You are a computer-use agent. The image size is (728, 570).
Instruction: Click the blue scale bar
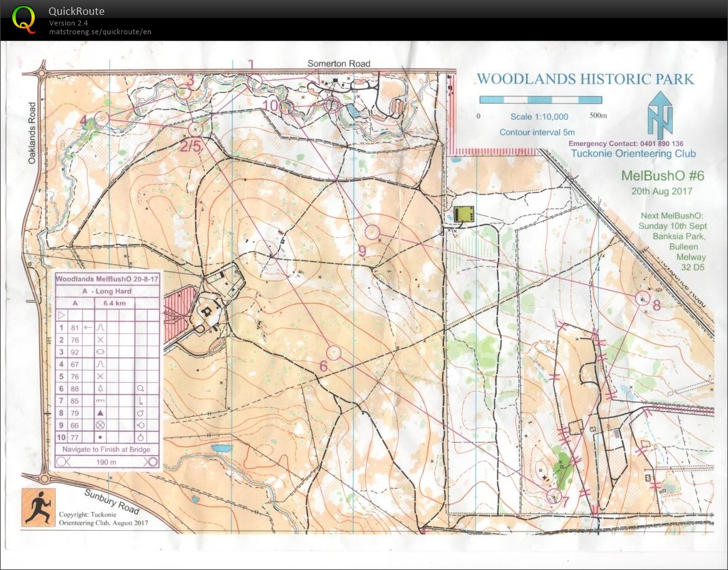coord(540,100)
